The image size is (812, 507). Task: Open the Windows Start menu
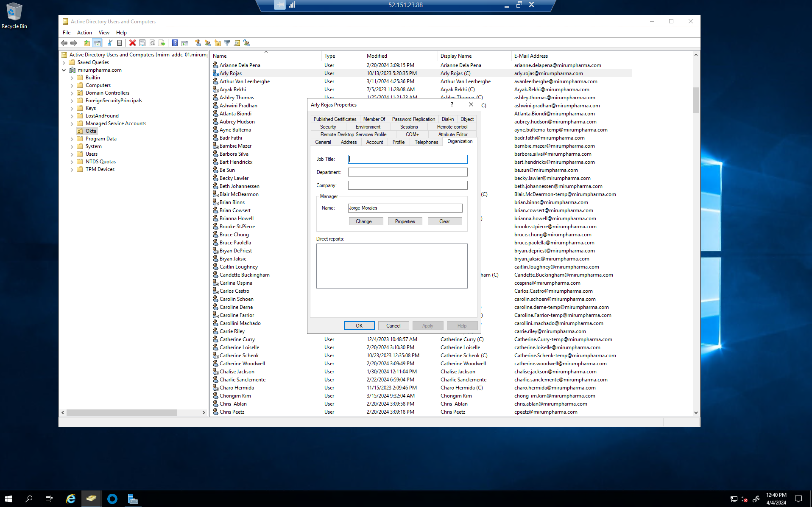point(8,499)
